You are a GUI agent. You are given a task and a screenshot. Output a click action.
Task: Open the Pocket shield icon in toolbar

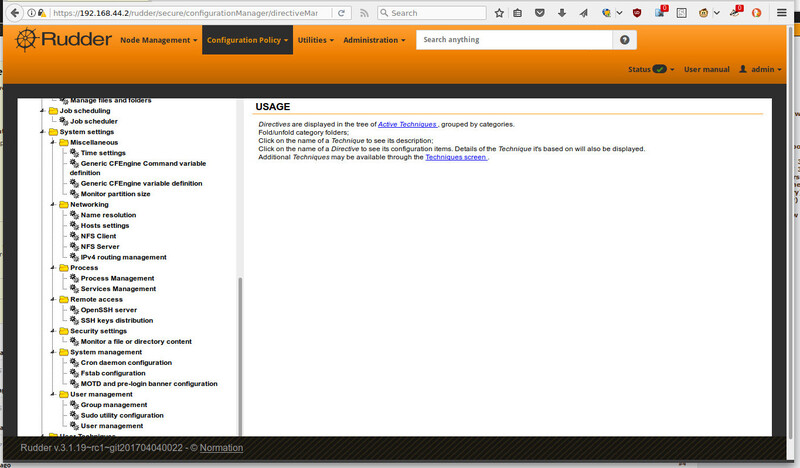click(x=539, y=13)
